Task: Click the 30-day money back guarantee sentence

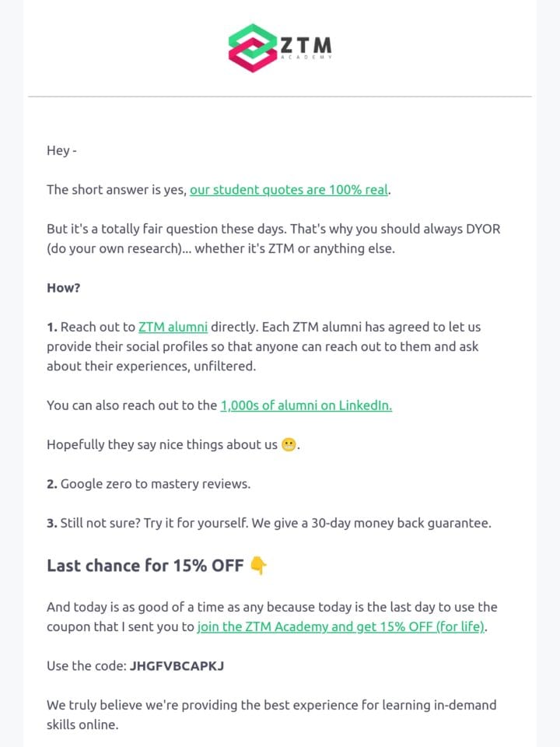Action: point(269,523)
